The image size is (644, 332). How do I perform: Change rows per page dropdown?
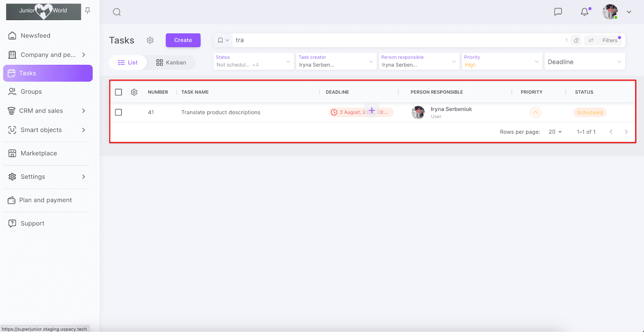(555, 132)
